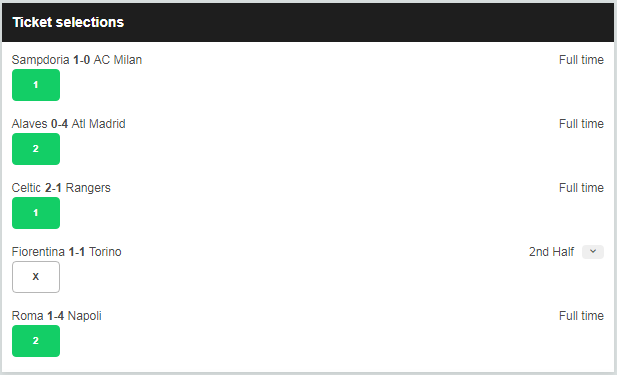Click the 2nd Half status label
Viewport: 617px width, 375px height.
551,252
